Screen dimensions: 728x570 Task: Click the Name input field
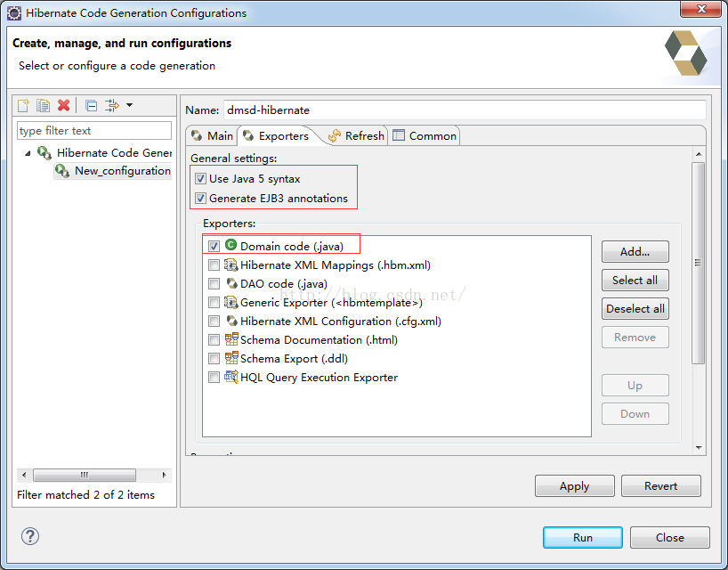[465, 110]
